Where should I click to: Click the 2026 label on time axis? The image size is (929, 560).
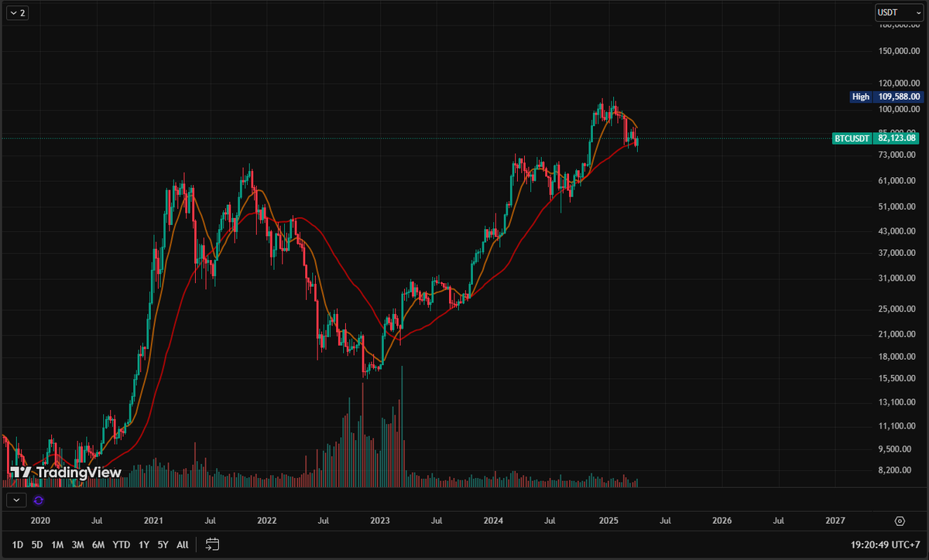(x=722, y=521)
